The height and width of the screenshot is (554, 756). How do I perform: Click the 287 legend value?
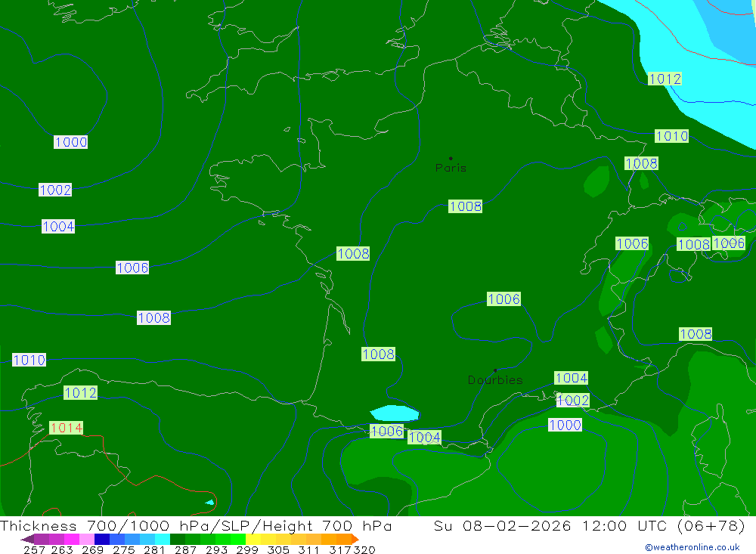click(185, 549)
